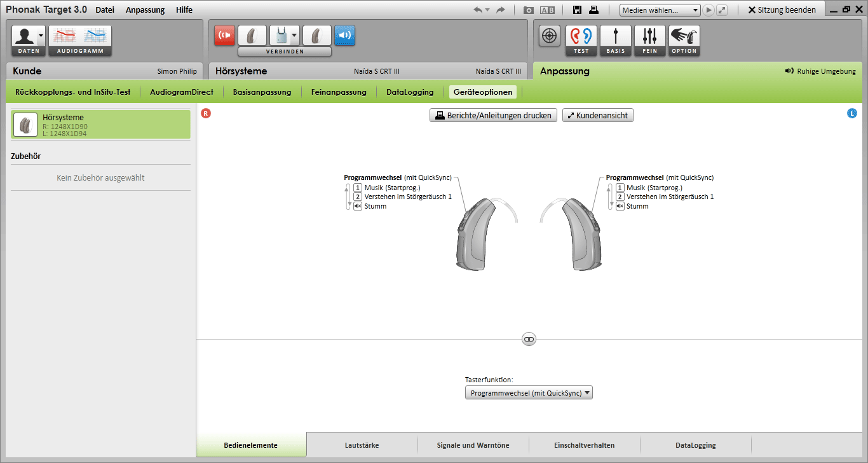Save session with the floppy disk icon
Viewport: 868px width, 463px height.
coord(577,10)
